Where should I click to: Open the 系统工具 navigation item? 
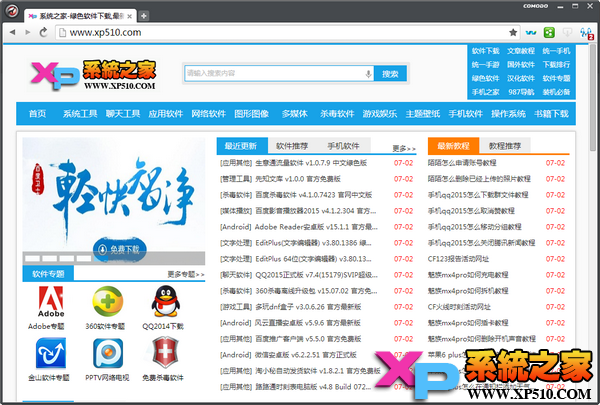point(80,114)
